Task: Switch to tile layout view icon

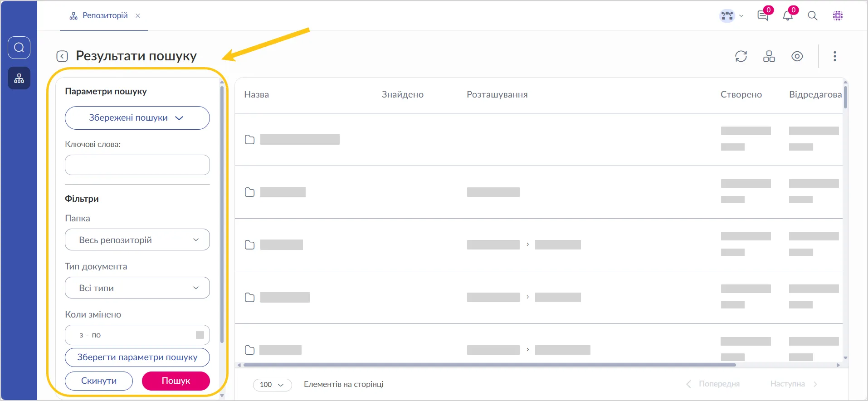Action: tap(769, 56)
